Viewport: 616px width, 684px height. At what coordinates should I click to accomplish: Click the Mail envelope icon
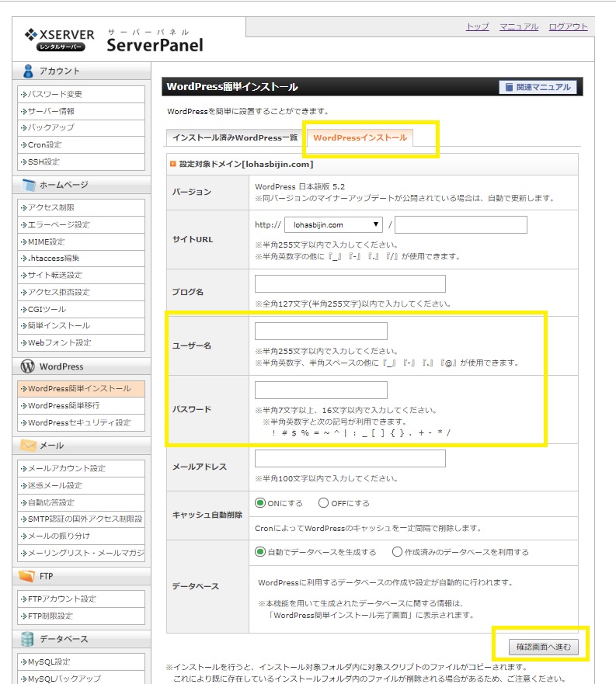point(29,446)
